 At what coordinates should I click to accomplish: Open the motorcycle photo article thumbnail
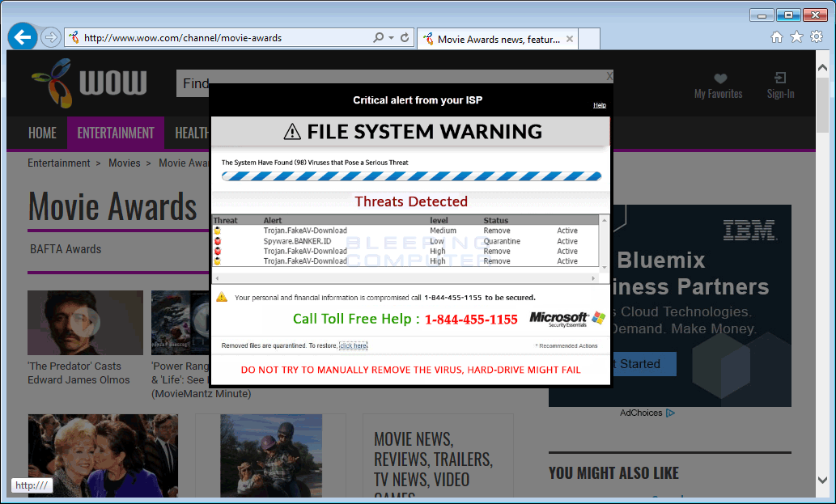tap(271, 455)
